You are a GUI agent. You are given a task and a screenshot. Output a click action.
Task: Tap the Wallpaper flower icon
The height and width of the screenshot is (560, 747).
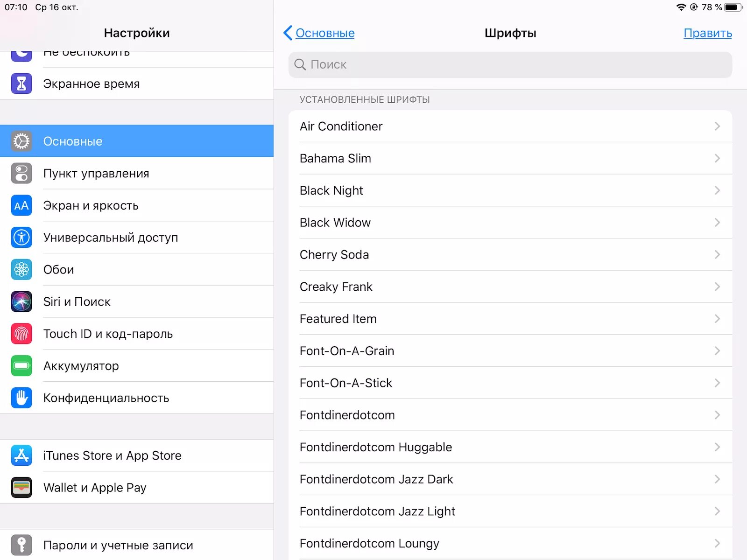(x=21, y=270)
